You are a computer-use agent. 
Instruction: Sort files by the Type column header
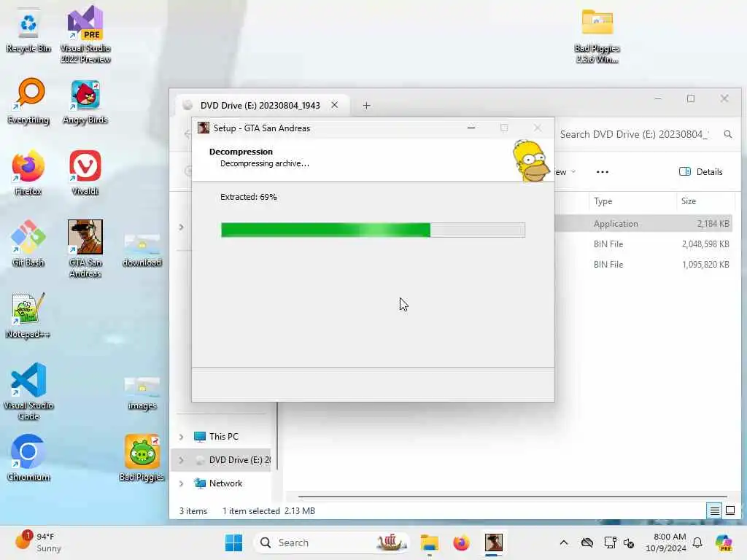[x=632, y=201]
